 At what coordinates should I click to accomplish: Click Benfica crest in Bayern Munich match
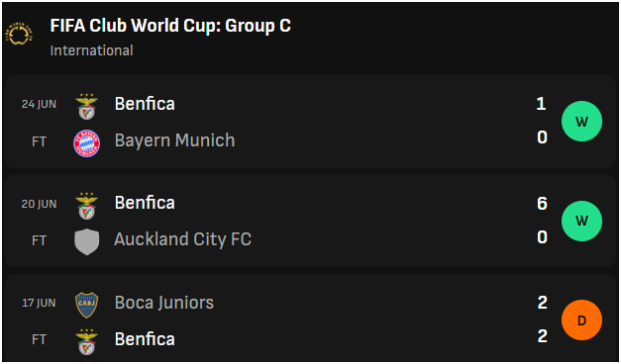(87, 107)
